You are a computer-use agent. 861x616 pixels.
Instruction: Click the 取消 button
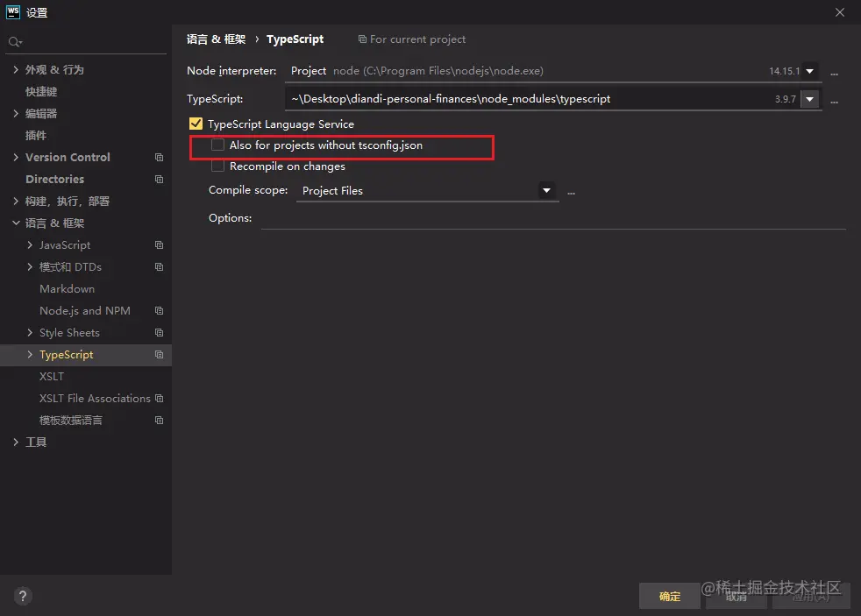(736, 596)
